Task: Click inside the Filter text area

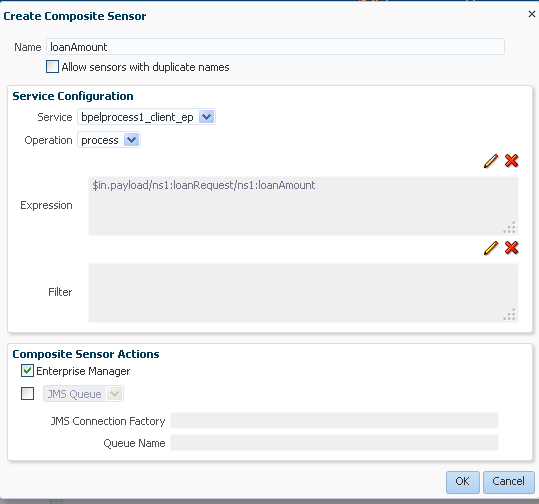Action: tap(303, 293)
